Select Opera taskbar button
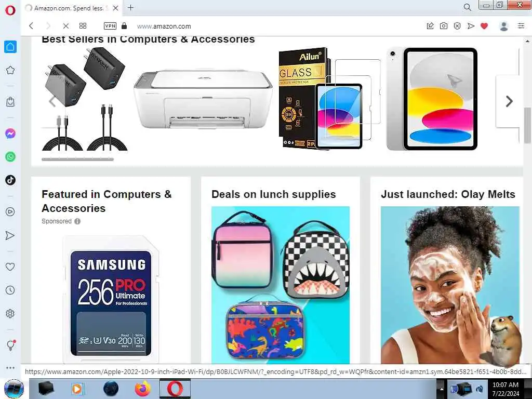 (175, 389)
